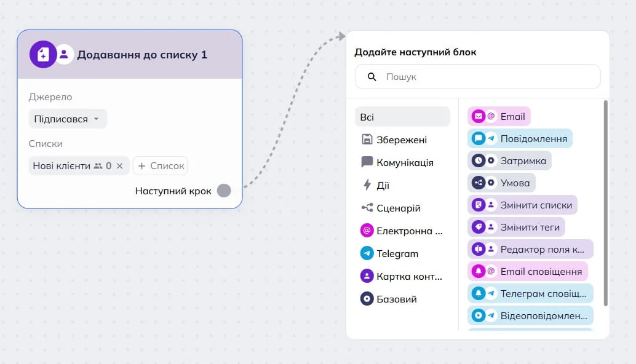Screen dimensions: 636x364
Task: Click the dark circle Базовий icon
Action: pyautogui.click(x=367, y=299)
